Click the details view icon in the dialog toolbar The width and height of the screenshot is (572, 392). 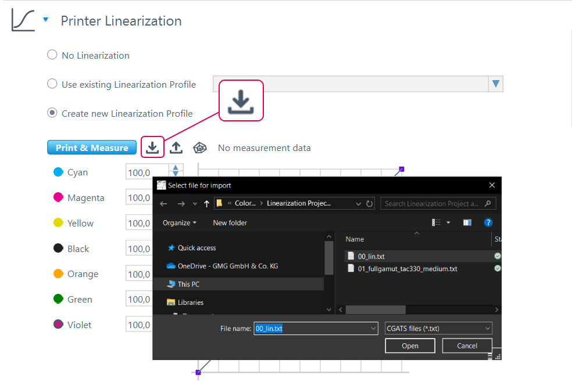pyautogui.click(x=437, y=222)
